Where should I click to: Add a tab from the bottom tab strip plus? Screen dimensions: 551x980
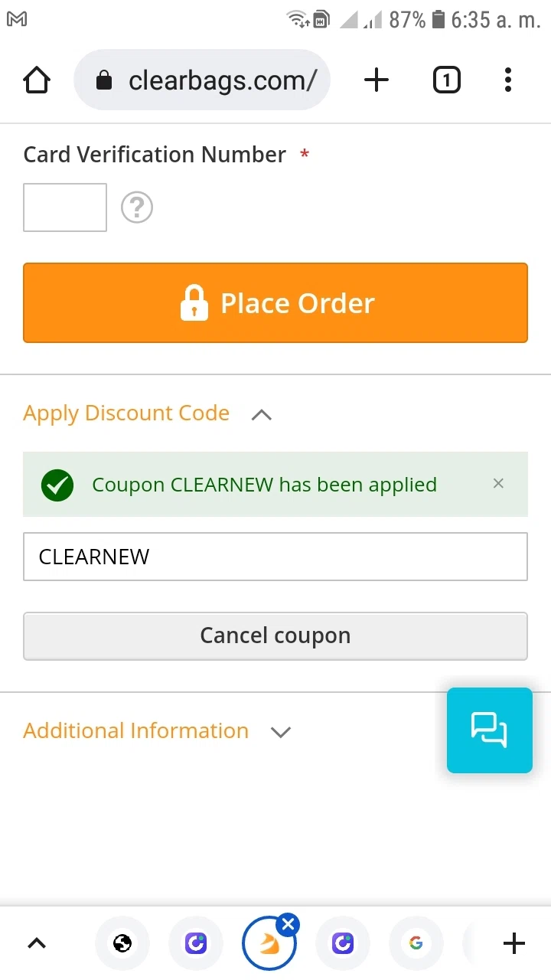tap(514, 943)
